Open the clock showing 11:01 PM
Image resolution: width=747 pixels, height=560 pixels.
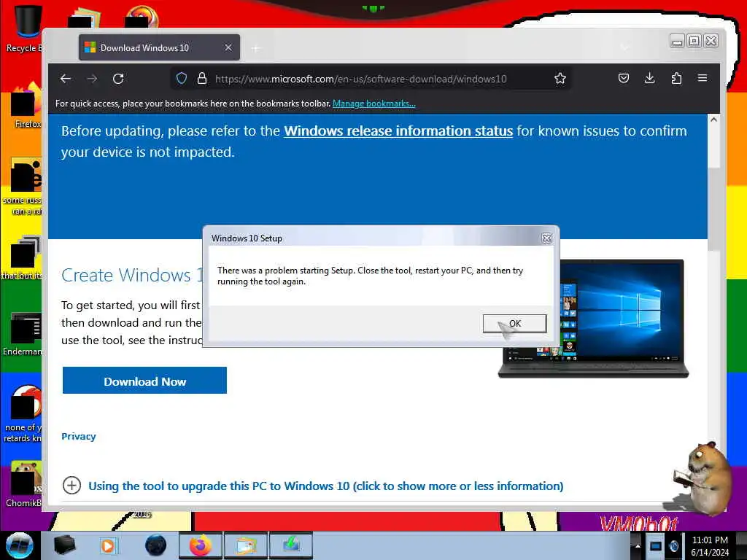pos(710,545)
